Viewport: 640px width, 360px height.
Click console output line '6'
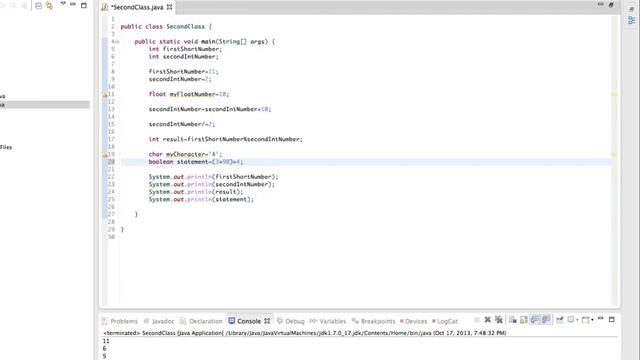[x=104, y=349]
